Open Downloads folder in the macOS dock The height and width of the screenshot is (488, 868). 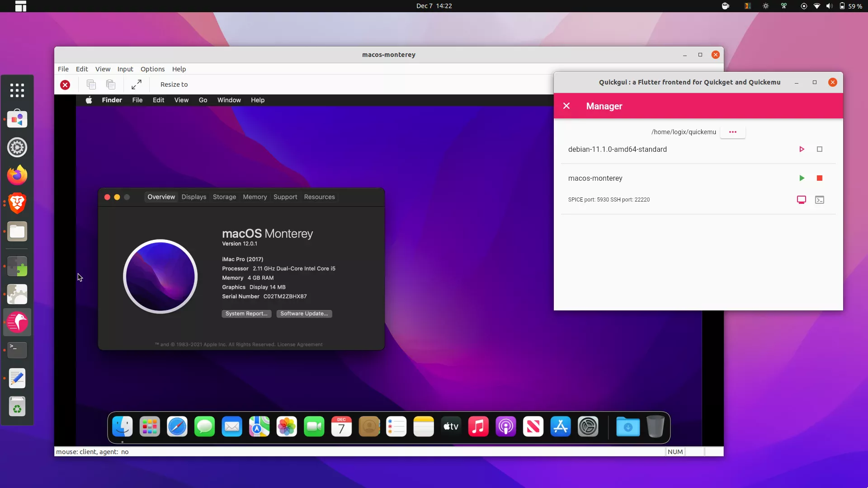(628, 427)
